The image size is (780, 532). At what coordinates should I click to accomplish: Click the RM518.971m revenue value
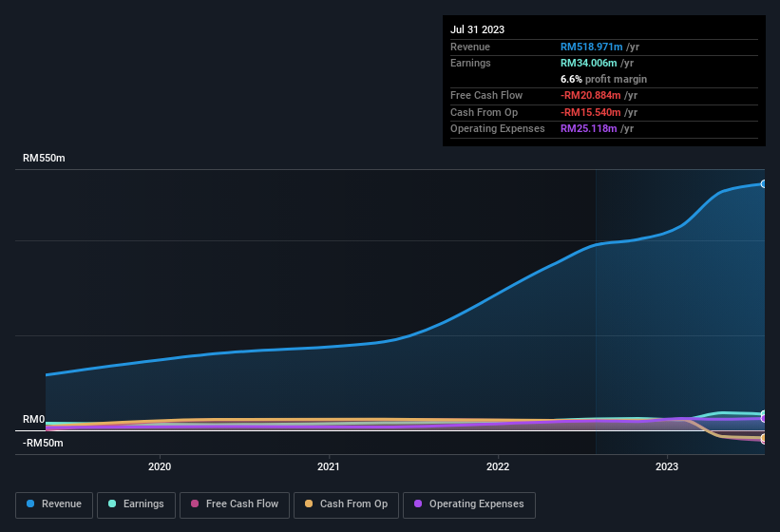click(592, 47)
